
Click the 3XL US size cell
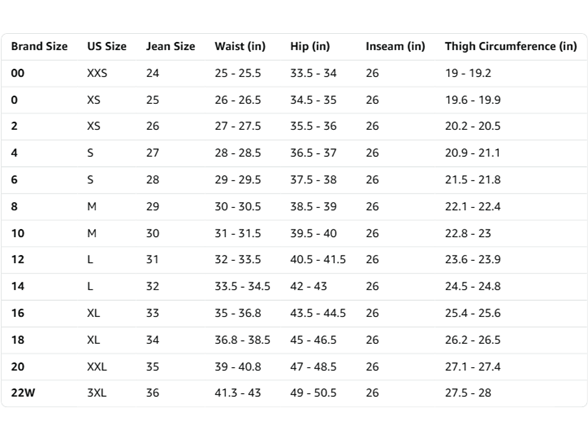(97, 393)
